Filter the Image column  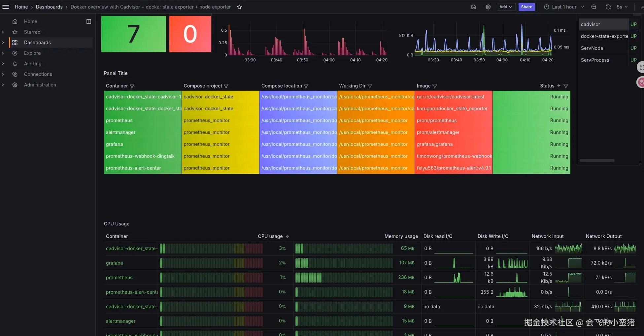(435, 86)
